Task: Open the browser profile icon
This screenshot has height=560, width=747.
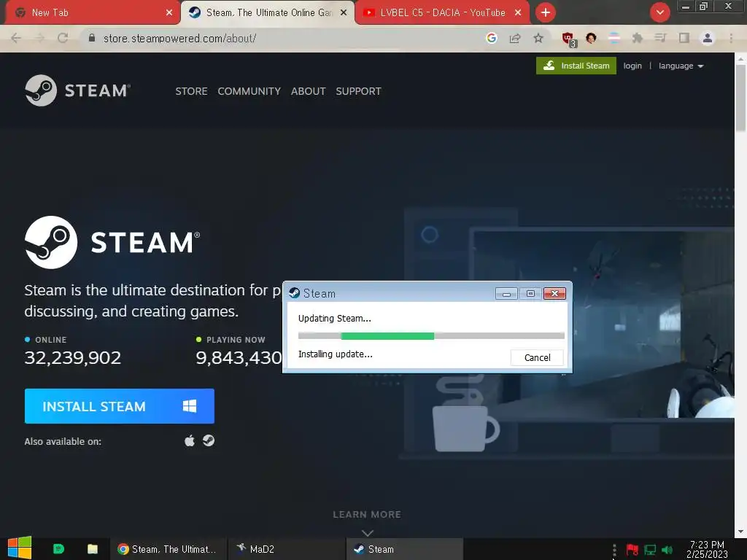Action: (x=708, y=38)
